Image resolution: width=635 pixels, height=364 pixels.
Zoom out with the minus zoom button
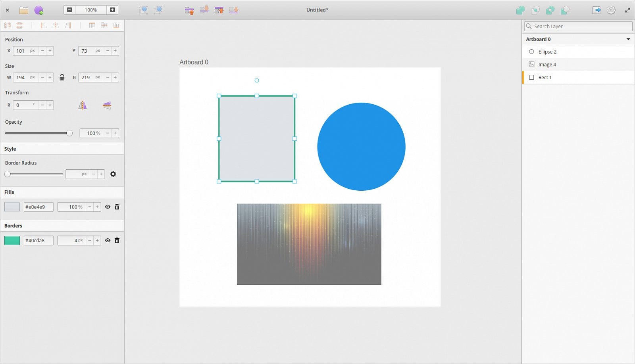[69, 10]
